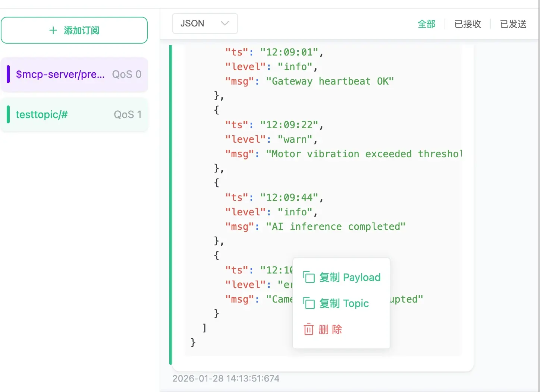Click the green color bar of testtopic/#
This screenshot has width=540, height=392.
click(8, 114)
